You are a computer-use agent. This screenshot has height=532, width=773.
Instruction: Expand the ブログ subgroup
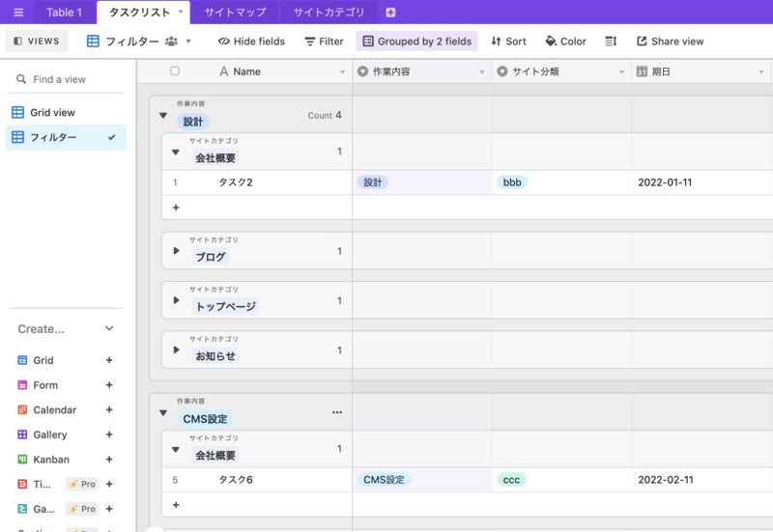pos(176,251)
